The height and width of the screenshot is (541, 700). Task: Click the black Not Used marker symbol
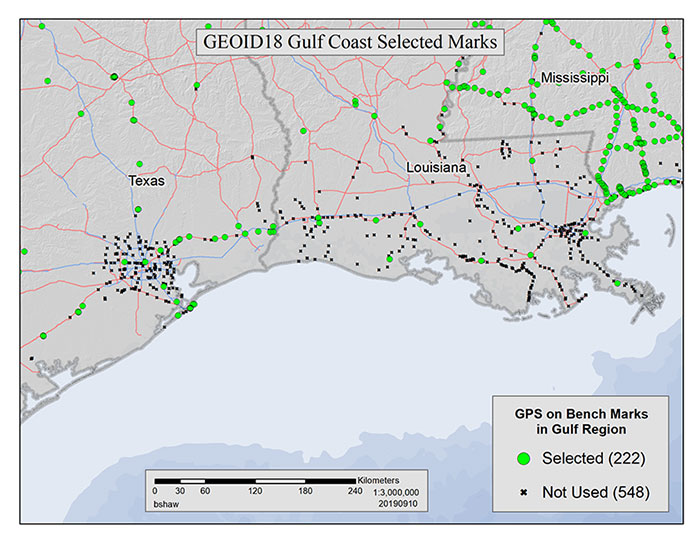pos(522,492)
